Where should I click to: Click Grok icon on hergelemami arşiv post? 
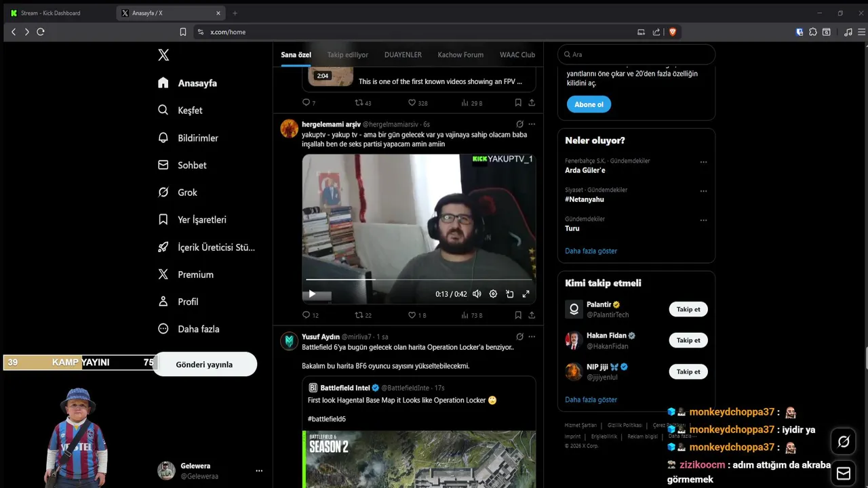[519, 124]
